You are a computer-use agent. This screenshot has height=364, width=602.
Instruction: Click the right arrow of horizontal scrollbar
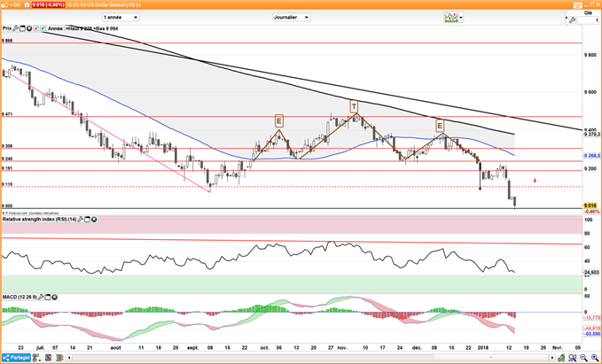coord(552,359)
